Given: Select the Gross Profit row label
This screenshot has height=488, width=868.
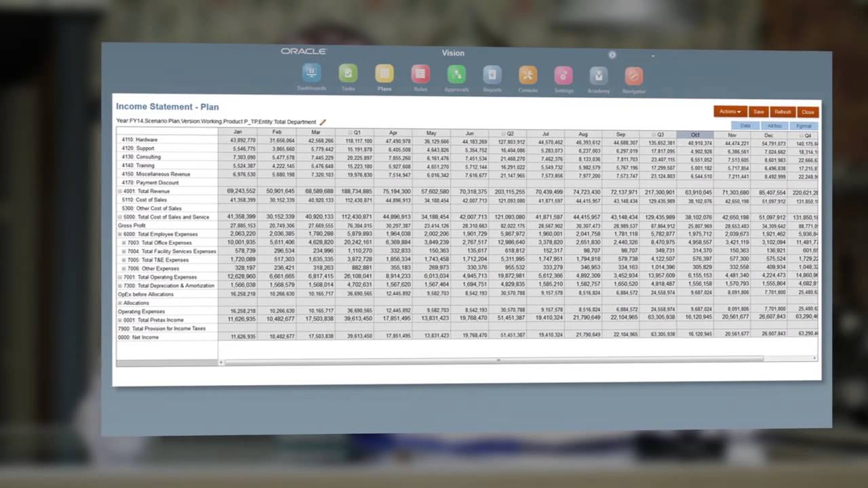Looking at the screenshot, I should pos(132,226).
